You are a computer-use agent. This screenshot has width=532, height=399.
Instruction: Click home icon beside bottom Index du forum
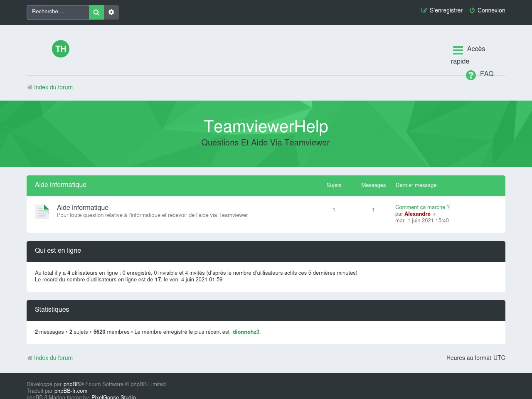[30, 358]
